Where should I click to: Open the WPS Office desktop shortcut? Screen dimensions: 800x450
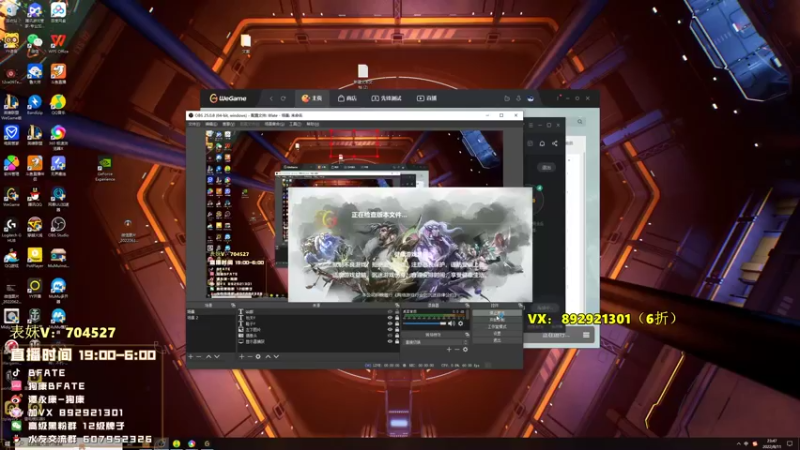click(x=58, y=43)
